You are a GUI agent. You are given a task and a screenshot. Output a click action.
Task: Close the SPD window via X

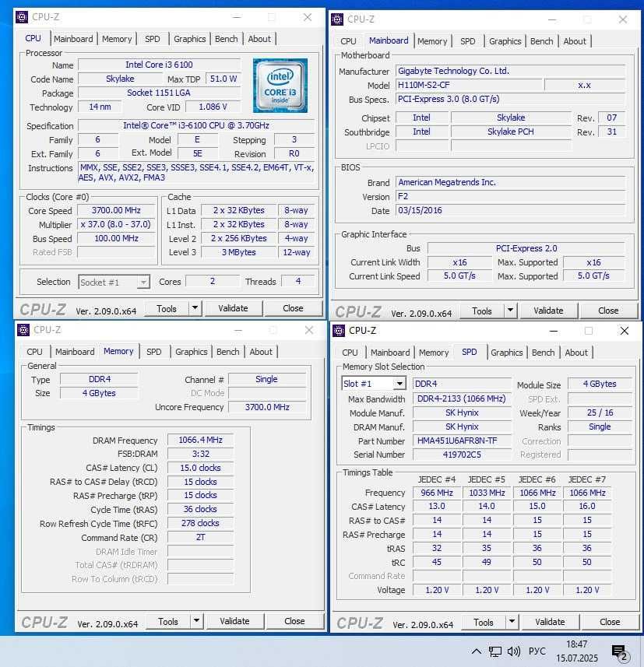[625, 331]
